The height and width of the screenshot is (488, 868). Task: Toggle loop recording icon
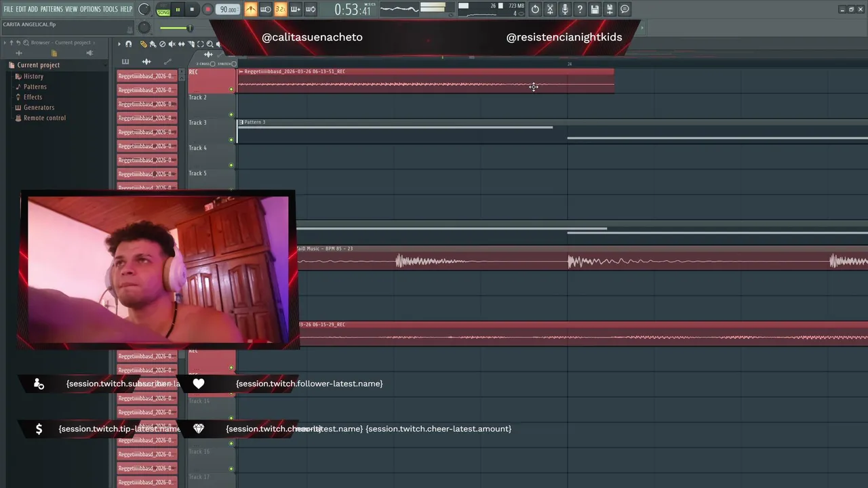(310, 9)
